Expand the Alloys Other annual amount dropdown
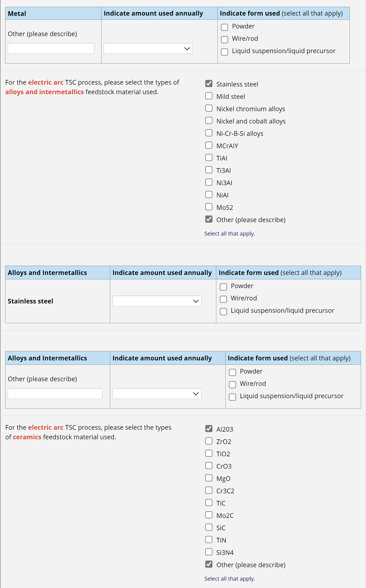This screenshot has width=366, height=588. tap(157, 394)
